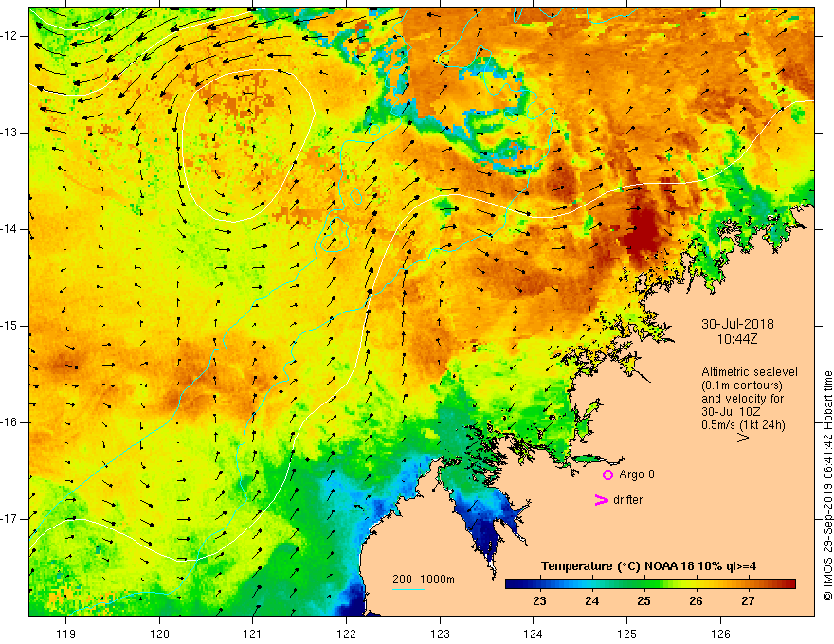Click the latitude label -17
Viewport: 834px width, 644px height.
9,519
